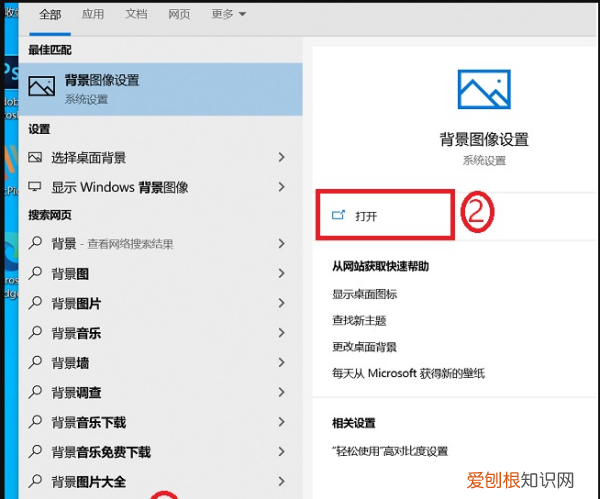This screenshot has height=499, width=600.
Task: Select the 背景图片 search suggestion
Action: (160, 303)
